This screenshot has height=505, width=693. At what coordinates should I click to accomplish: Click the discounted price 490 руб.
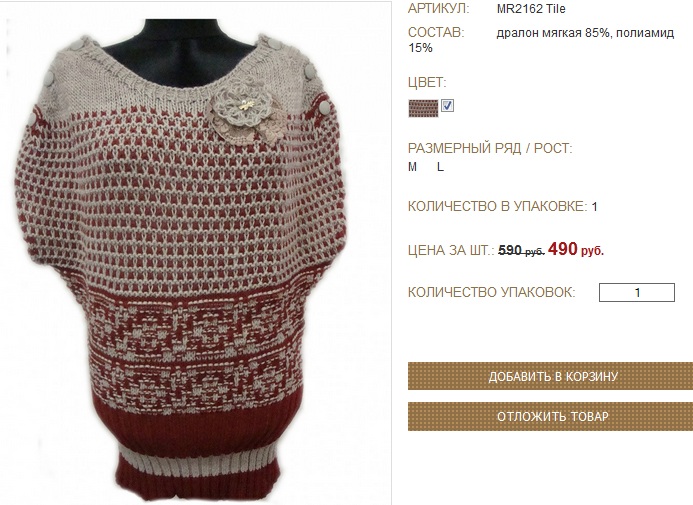point(576,249)
